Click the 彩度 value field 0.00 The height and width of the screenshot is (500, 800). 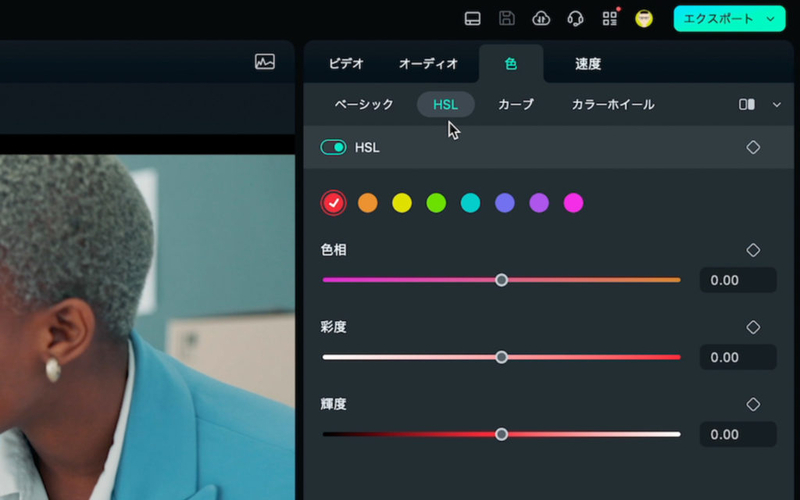[x=738, y=357]
